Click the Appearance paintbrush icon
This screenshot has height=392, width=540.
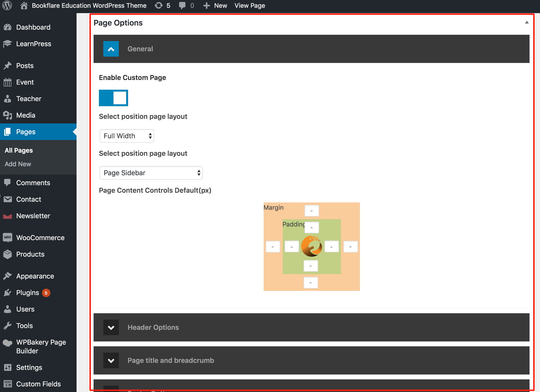8,276
